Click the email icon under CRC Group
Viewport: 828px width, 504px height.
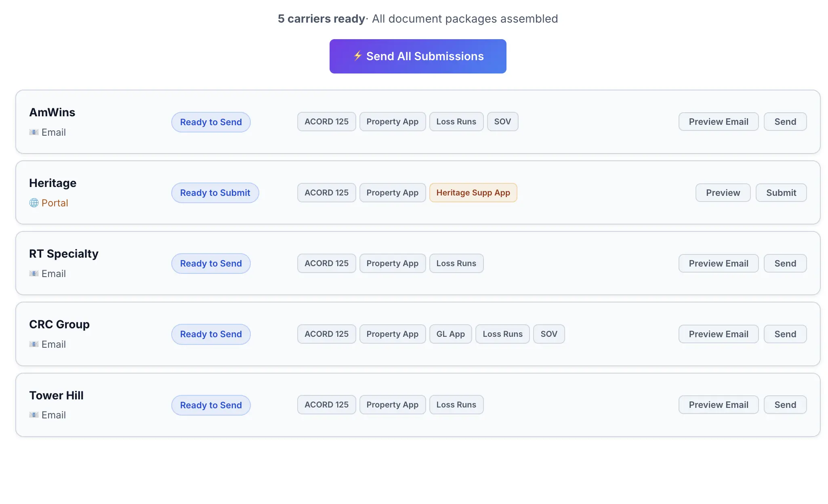point(34,344)
